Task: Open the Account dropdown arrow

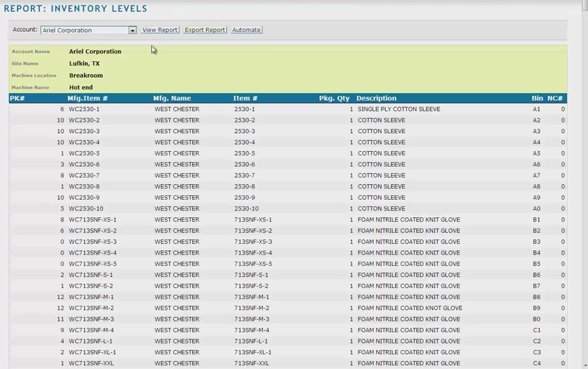Action: pyautogui.click(x=132, y=30)
